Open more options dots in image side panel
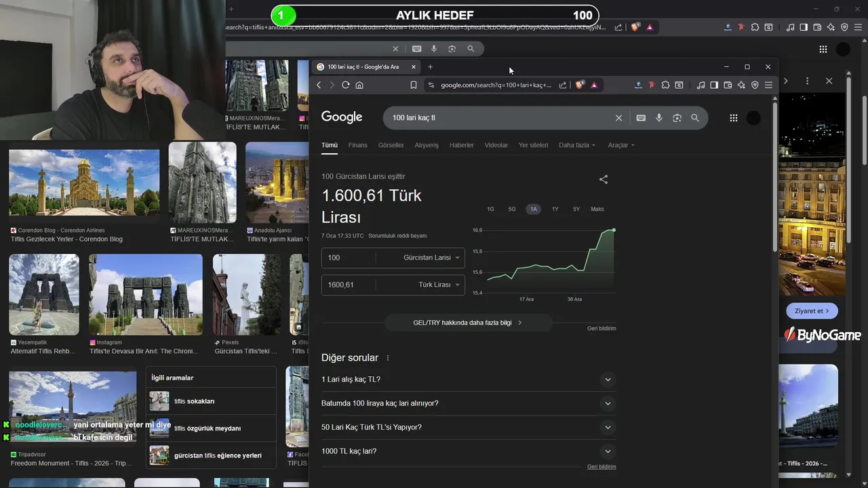The width and height of the screenshot is (868, 488). 807,81
